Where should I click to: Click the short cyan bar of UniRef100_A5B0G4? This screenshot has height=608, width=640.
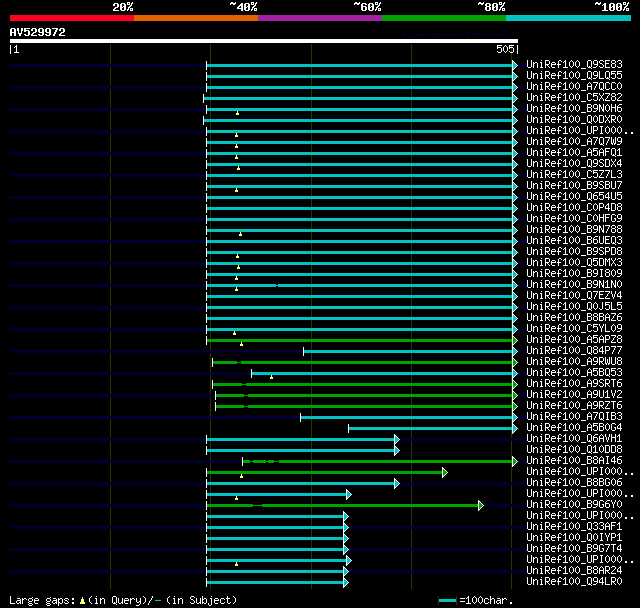[x=431, y=428]
